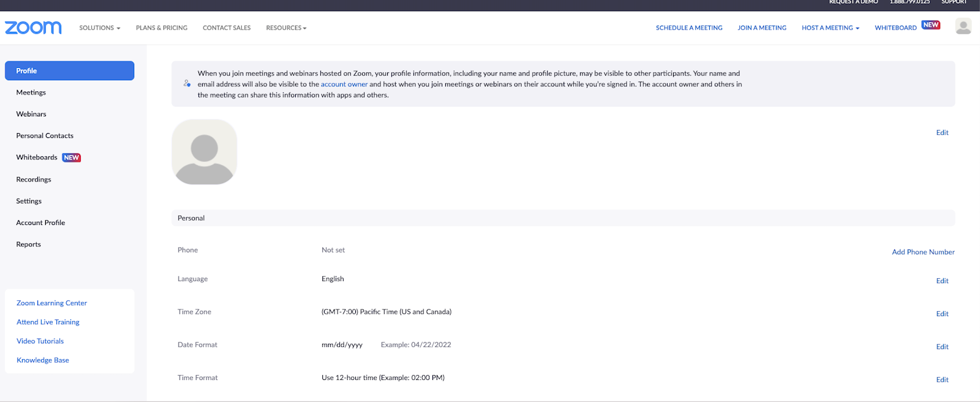Click the 'Phone' field label
This screenshot has width=980, height=402.
(187, 250)
